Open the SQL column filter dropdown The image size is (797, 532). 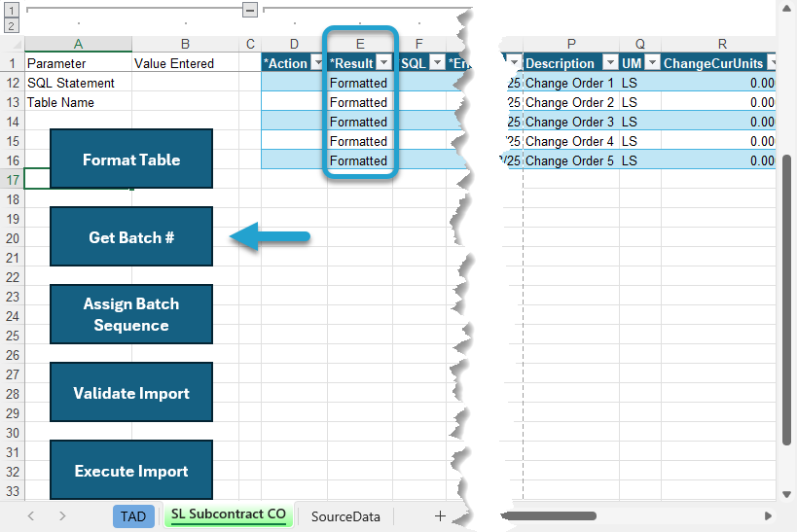pos(437,62)
